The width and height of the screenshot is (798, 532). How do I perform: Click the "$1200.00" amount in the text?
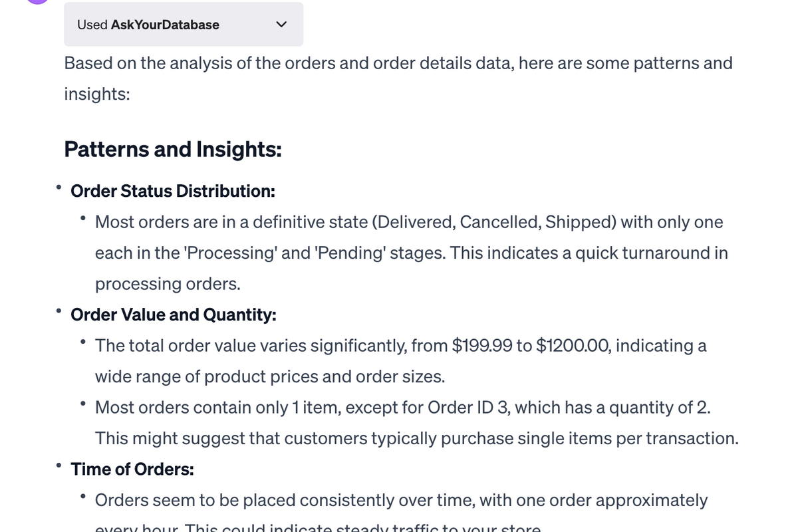click(569, 346)
